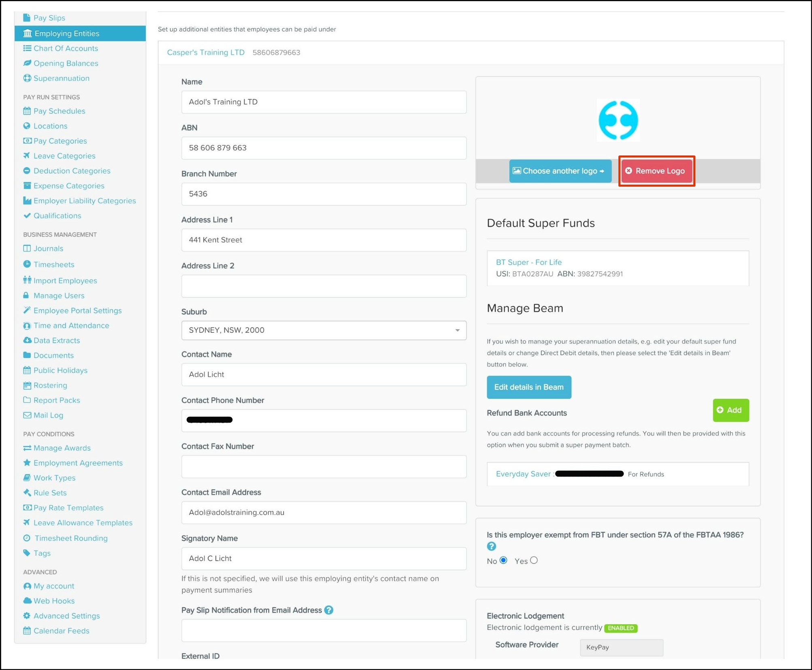This screenshot has width=812, height=670.
Task: Click the Branch Number input field
Action: tap(324, 194)
